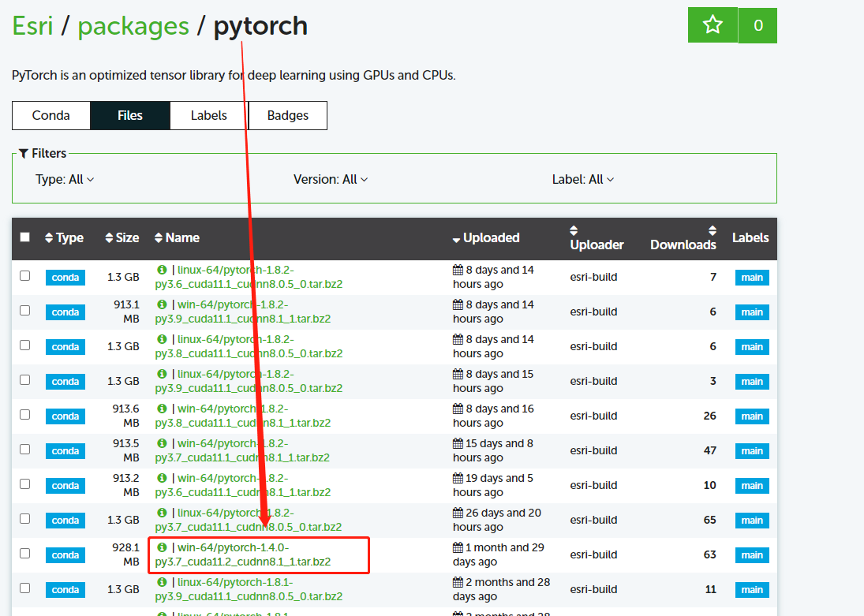Screen dimensions: 864x616
Task: Star the pytorch package
Action: [713, 24]
